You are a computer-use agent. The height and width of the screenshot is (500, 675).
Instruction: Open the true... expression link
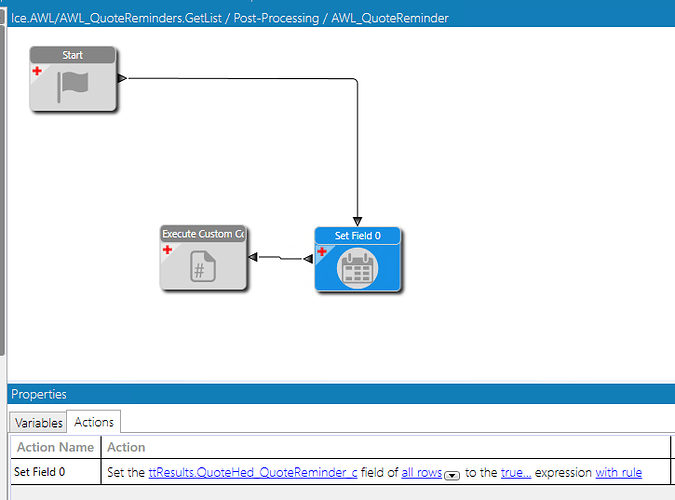coord(516,472)
